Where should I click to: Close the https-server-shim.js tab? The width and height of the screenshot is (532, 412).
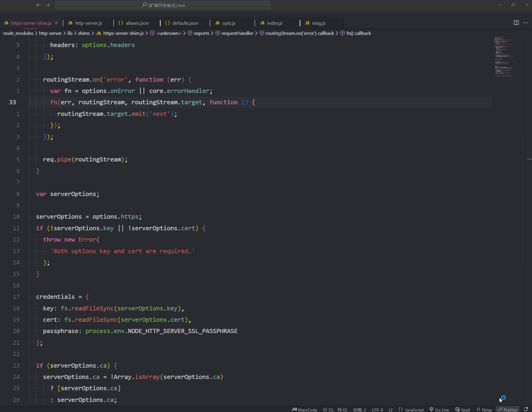pyautogui.click(x=56, y=23)
